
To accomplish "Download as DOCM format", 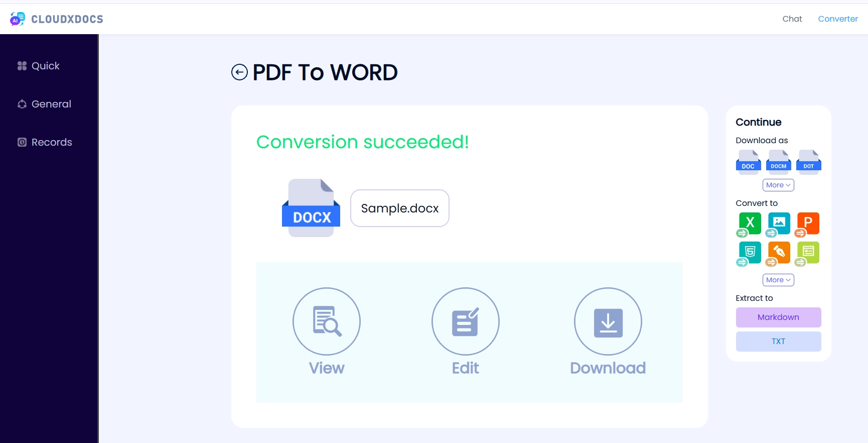I will click(779, 162).
